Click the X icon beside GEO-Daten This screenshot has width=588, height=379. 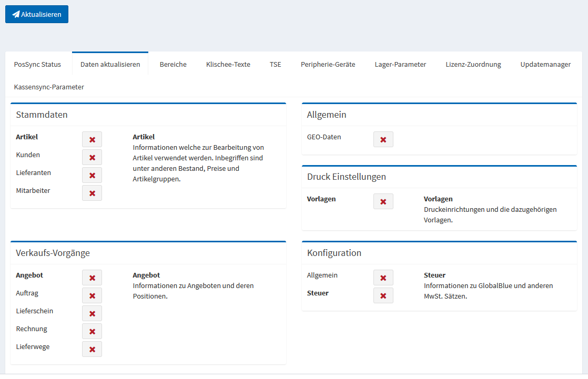click(x=383, y=139)
